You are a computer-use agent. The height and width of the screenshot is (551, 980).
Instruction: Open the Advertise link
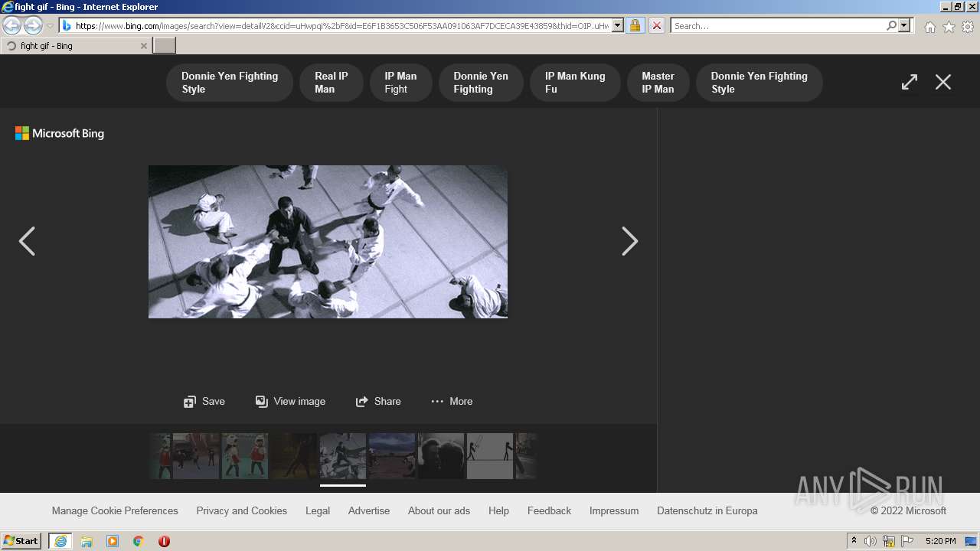point(369,510)
